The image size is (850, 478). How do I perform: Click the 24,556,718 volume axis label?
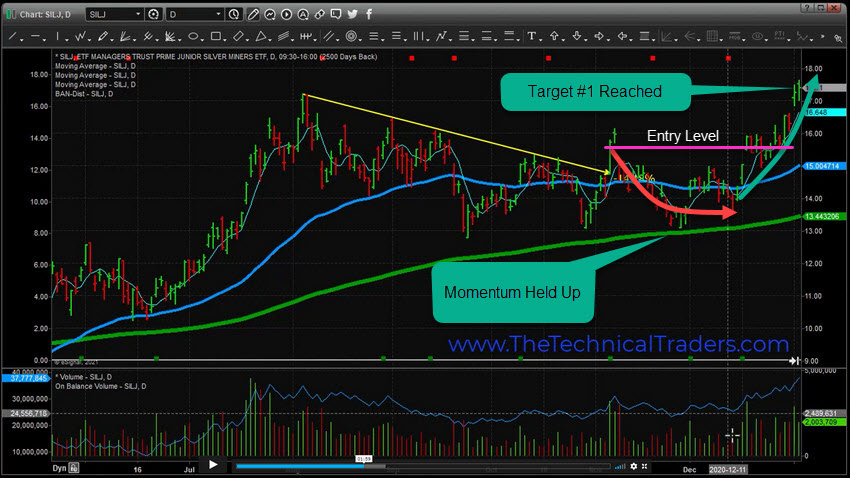tap(26, 413)
